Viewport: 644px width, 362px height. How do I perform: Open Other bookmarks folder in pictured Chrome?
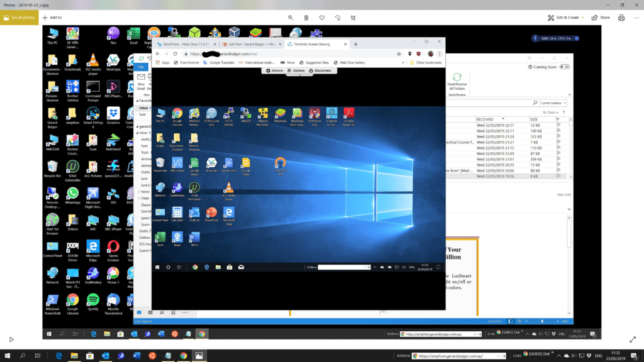pyautogui.click(x=426, y=63)
